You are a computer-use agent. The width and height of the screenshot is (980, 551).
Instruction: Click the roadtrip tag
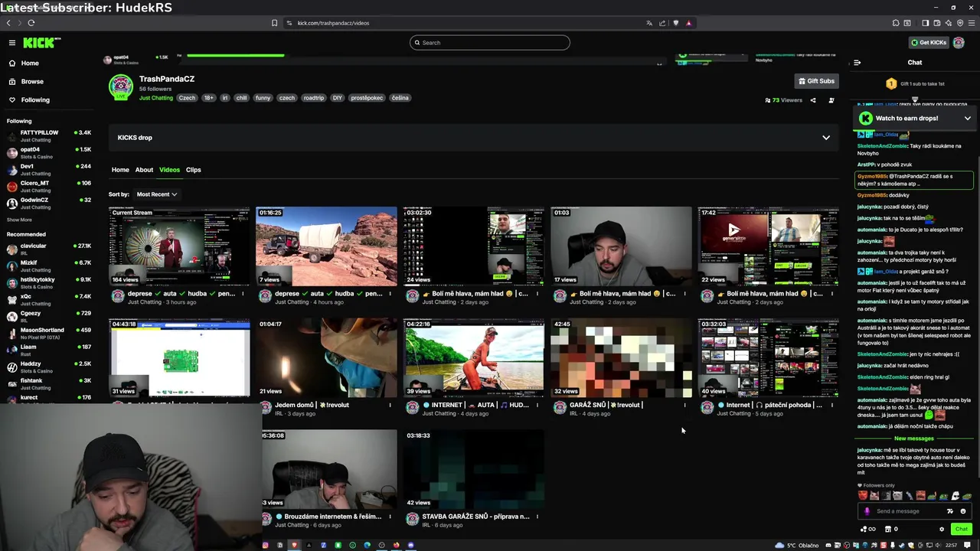tap(313, 98)
